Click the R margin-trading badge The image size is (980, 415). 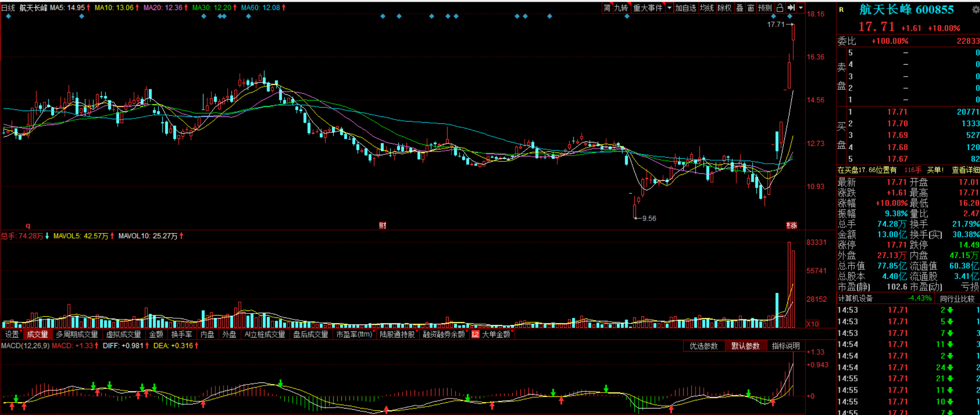pyautogui.click(x=841, y=10)
